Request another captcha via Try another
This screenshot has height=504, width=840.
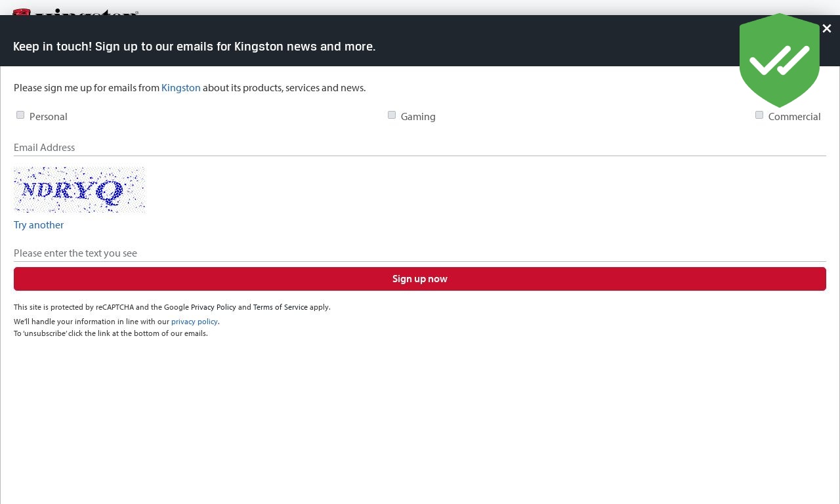click(39, 225)
